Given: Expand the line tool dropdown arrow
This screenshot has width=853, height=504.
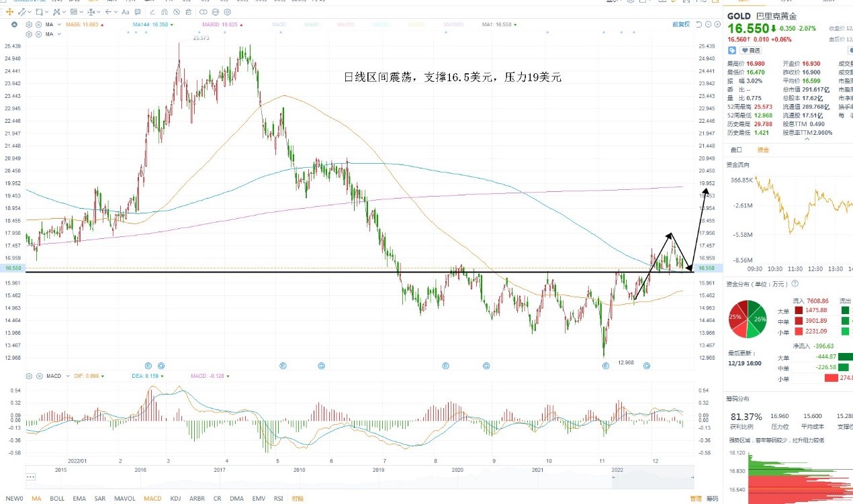Looking at the screenshot, I should pos(30,11).
